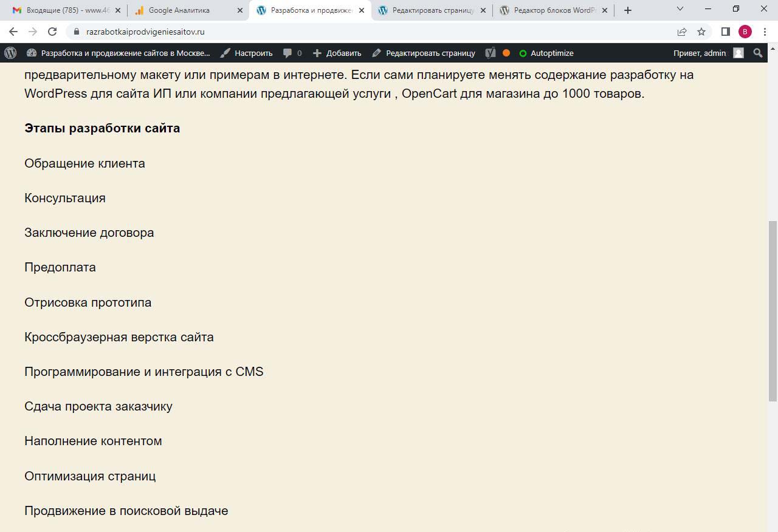Click the page's vertical scrollbar thumb
This screenshot has width=778, height=532.
point(773,310)
